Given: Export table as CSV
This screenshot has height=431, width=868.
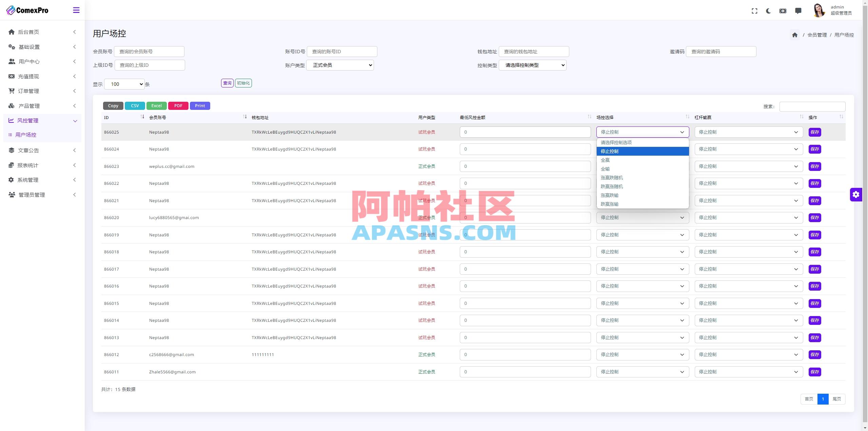Looking at the screenshot, I should (135, 106).
